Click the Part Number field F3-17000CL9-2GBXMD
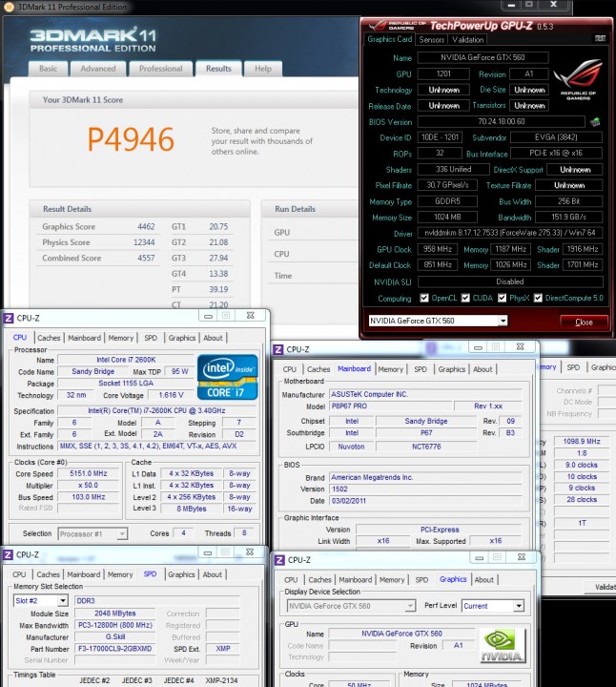Image resolution: width=616 pixels, height=687 pixels. click(x=114, y=649)
